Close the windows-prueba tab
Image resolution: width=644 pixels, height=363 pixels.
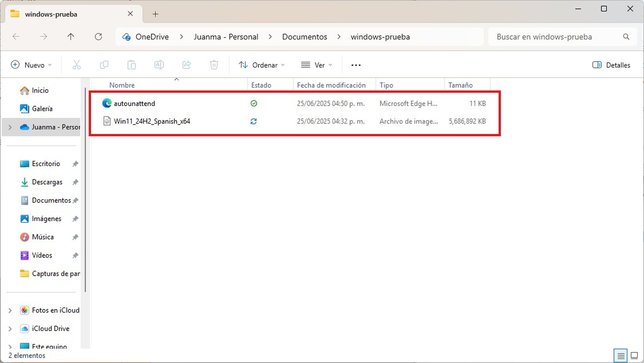(x=130, y=14)
